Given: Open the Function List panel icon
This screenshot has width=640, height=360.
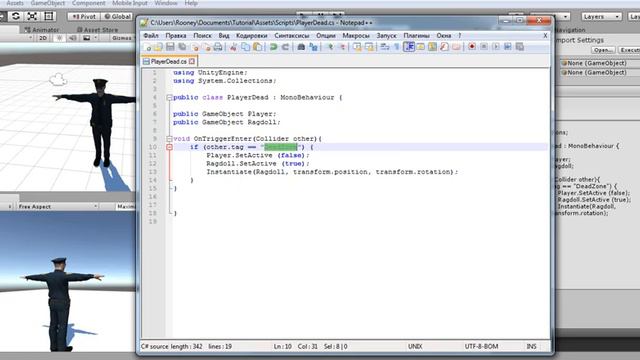Looking at the screenshot, I should click(x=444, y=47).
